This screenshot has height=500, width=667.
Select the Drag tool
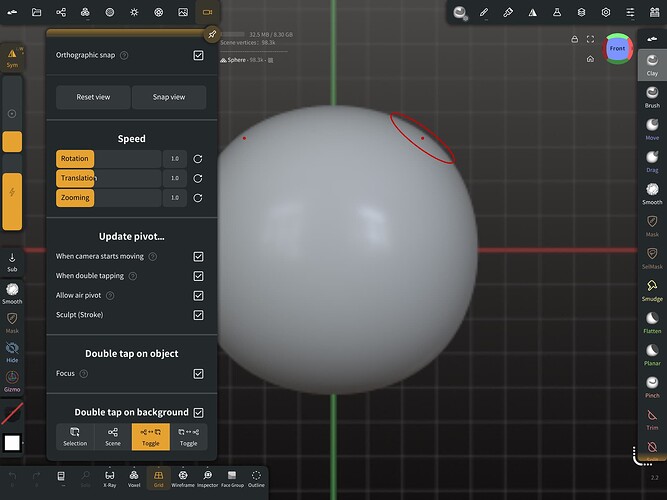[652, 162]
